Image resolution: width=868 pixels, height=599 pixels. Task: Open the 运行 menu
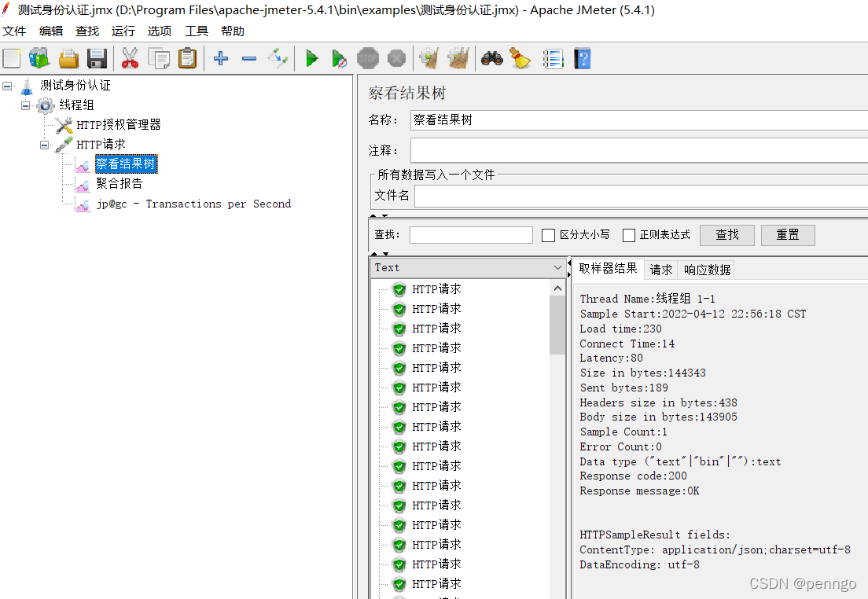click(x=123, y=31)
